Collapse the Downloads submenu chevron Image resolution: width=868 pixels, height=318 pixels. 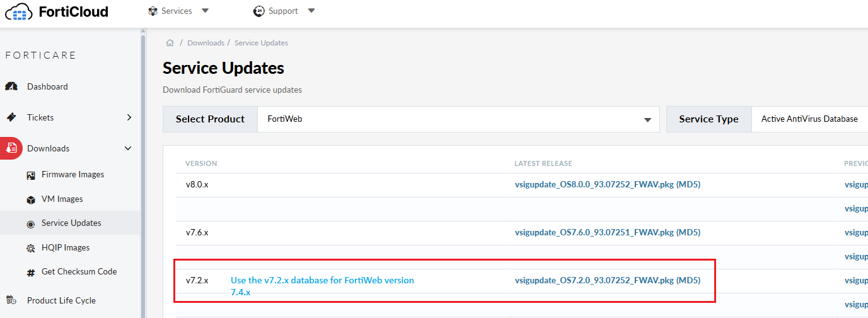(x=129, y=148)
